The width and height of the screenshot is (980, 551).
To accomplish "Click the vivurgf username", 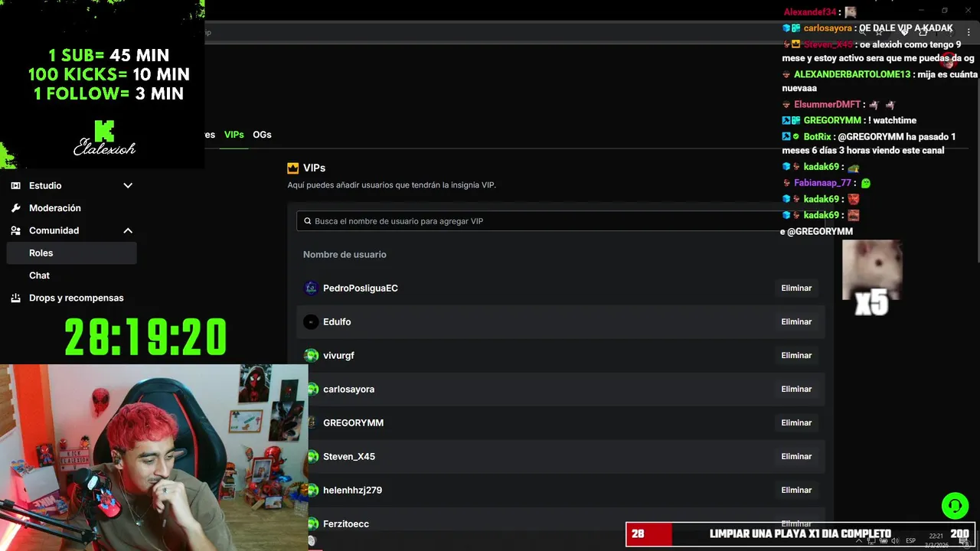I will click(x=338, y=355).
